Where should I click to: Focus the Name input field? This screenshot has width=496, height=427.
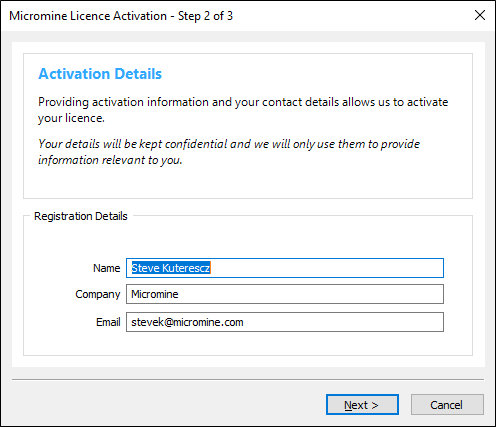point(285,268)
